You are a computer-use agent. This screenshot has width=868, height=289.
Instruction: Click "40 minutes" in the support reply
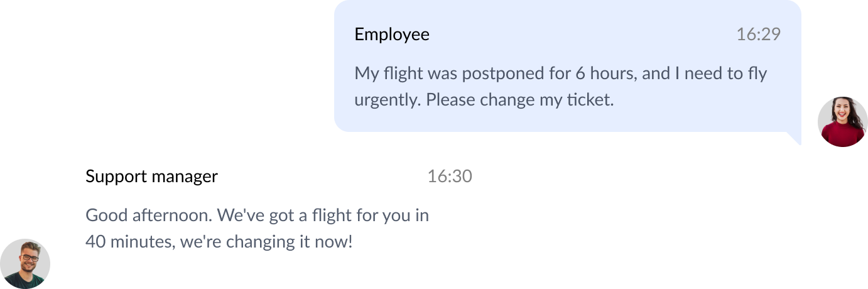tap(129, 242)
